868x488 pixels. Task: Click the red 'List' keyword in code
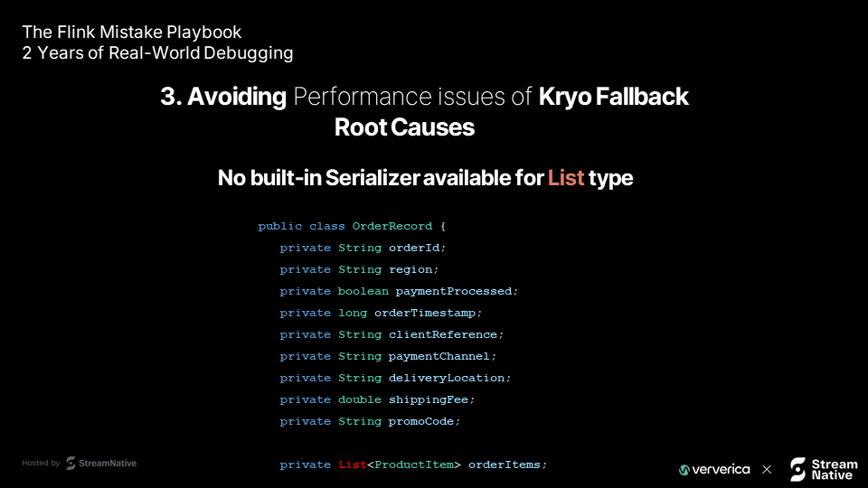[353, 465]
